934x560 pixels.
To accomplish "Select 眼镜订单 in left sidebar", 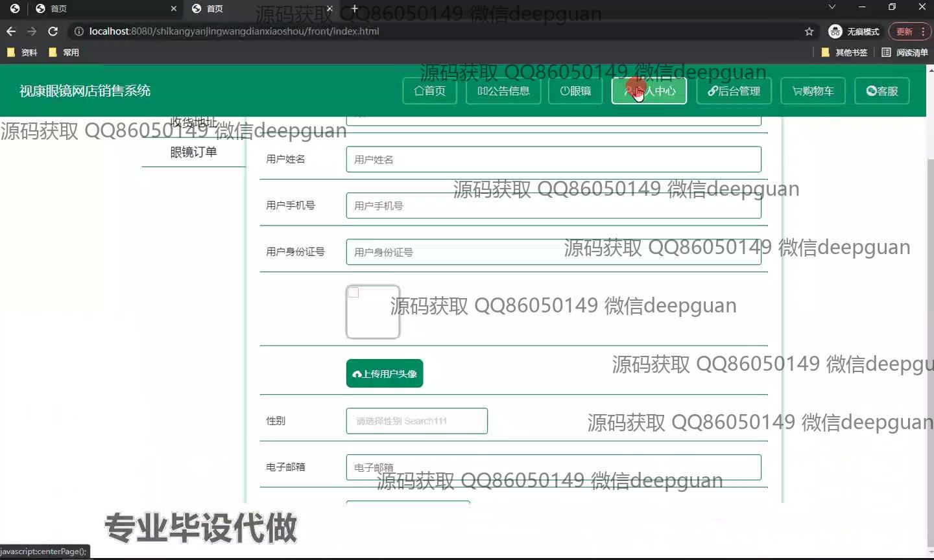I will [193, 152].
